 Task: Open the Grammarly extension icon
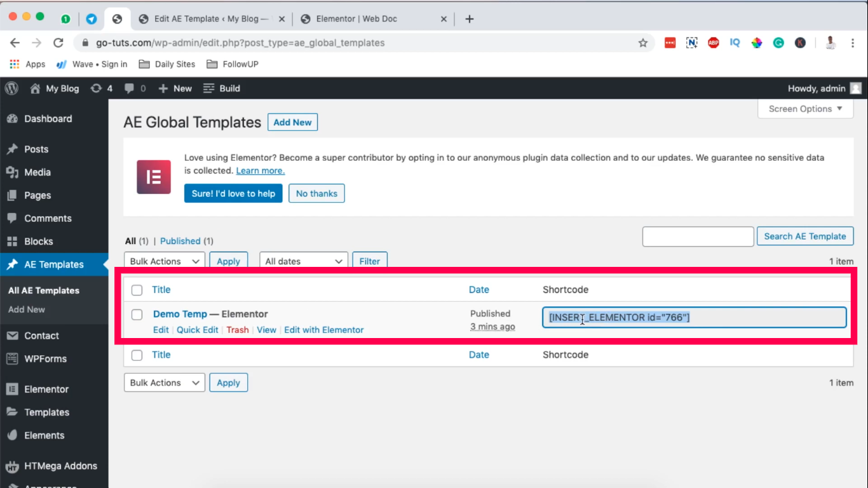[x=778, y=43]
